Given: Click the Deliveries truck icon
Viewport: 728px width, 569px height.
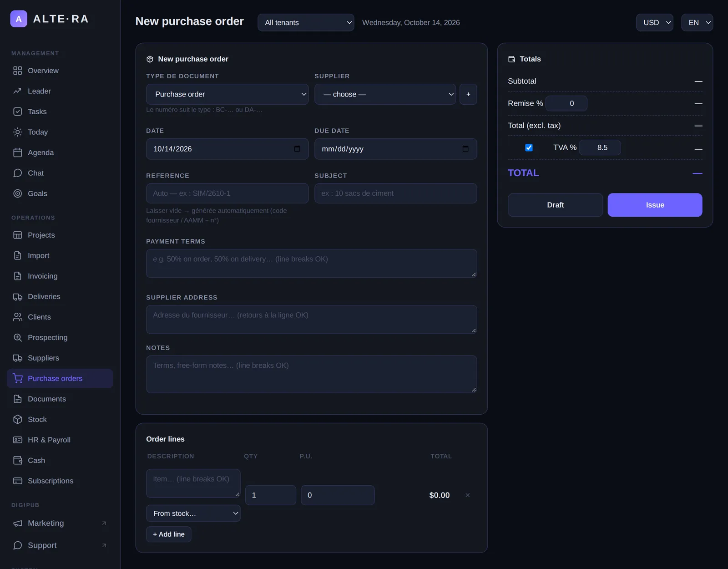Looking at the screenshot, I should [17, 297].
